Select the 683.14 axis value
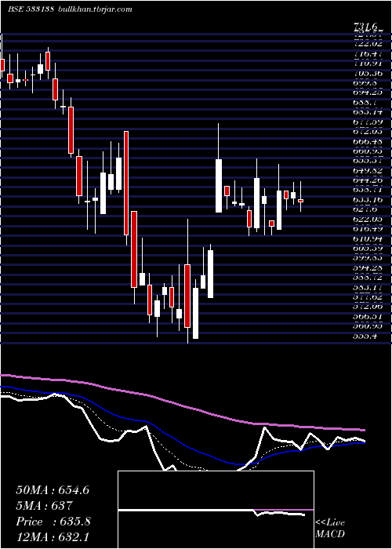 tap(368, 112)
